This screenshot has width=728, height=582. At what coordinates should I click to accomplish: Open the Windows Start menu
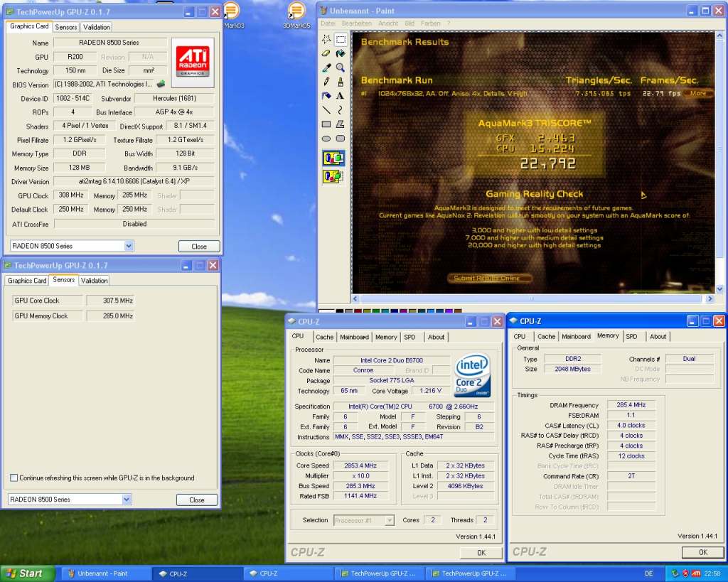[28, 573]
